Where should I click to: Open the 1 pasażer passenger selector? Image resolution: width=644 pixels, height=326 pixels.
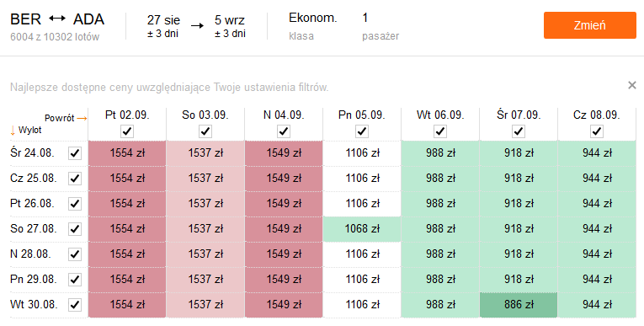click(381, 26)
